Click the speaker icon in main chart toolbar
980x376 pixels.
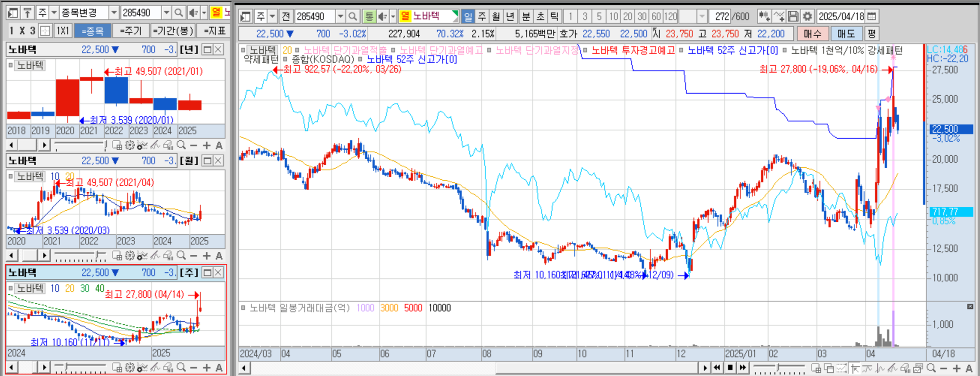click(x=382, y=17)
